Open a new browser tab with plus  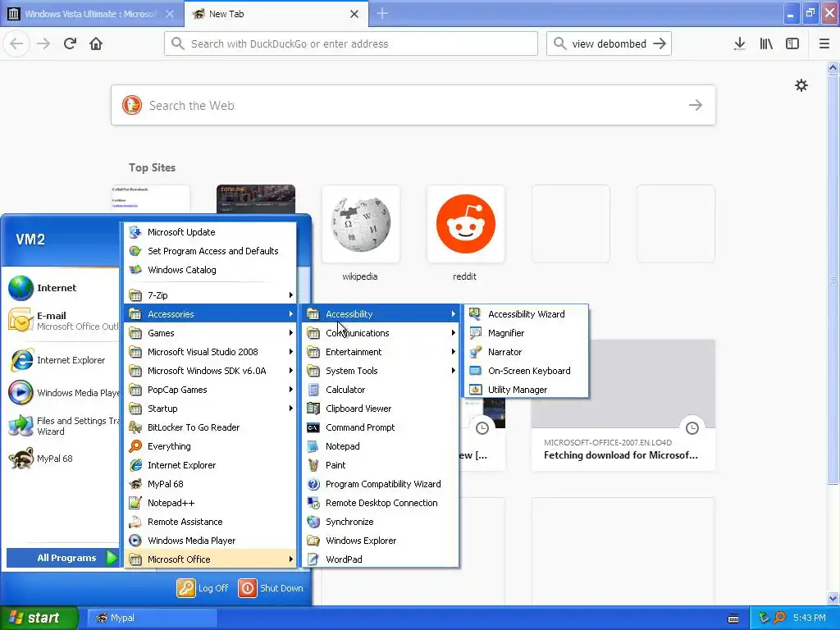click(x=382, y=14)
